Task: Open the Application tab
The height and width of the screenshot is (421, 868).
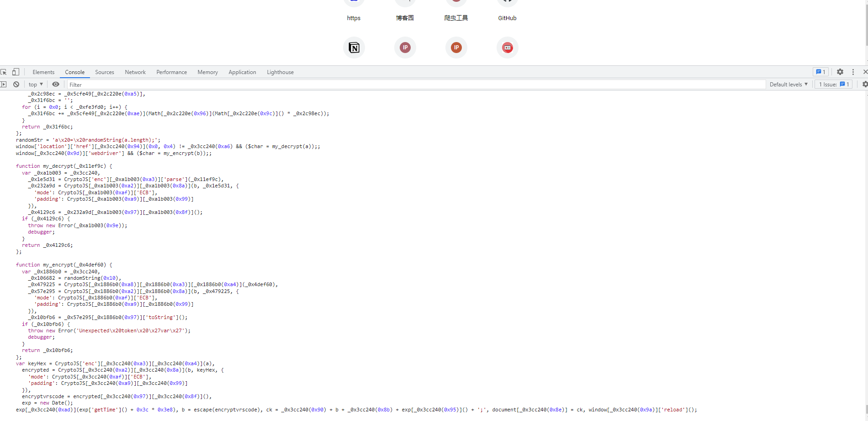Action: (x=243, y=72)
